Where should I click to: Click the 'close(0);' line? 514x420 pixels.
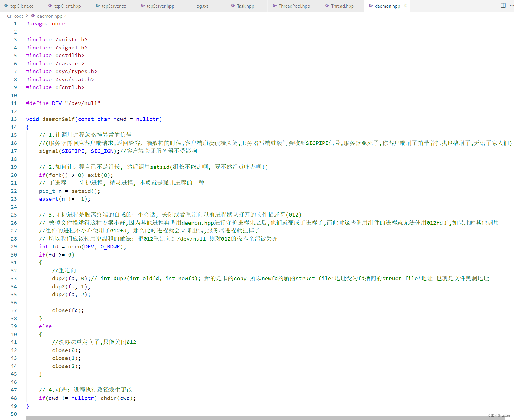66,350
